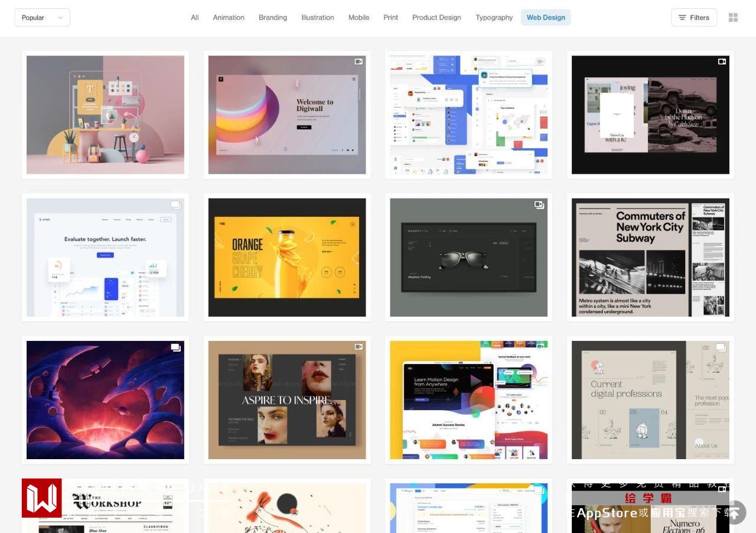Click the scroll-to-top arrow button

pyautogui.click(x=735, y=512)
